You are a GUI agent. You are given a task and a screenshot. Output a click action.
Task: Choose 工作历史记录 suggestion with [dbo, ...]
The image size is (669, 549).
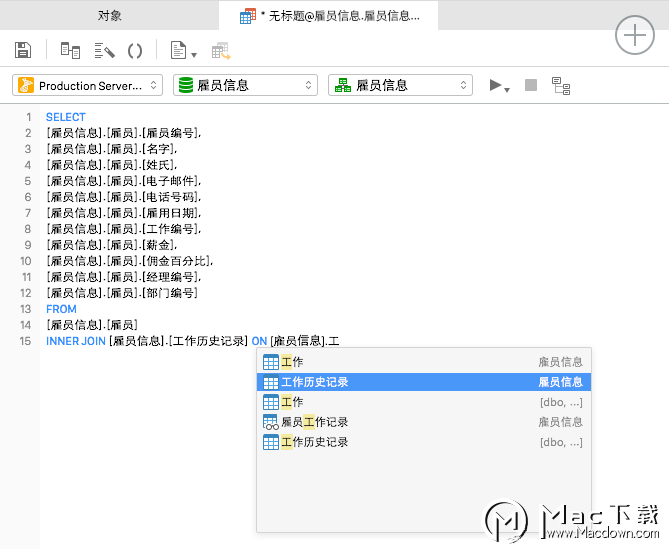click(424, 442)
